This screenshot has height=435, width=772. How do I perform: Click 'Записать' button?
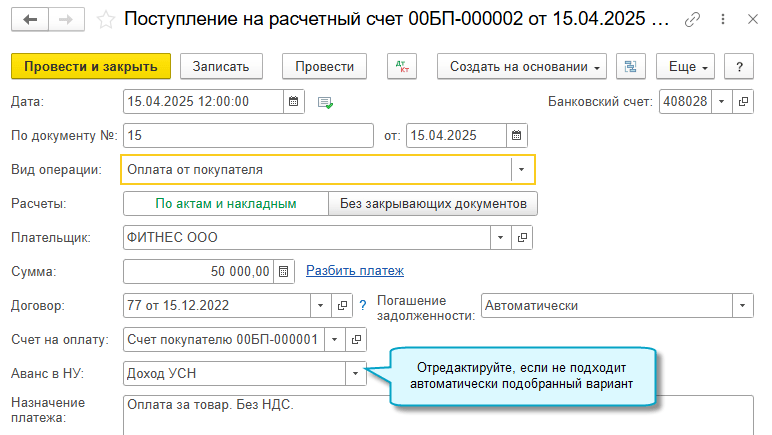point(221,66)
